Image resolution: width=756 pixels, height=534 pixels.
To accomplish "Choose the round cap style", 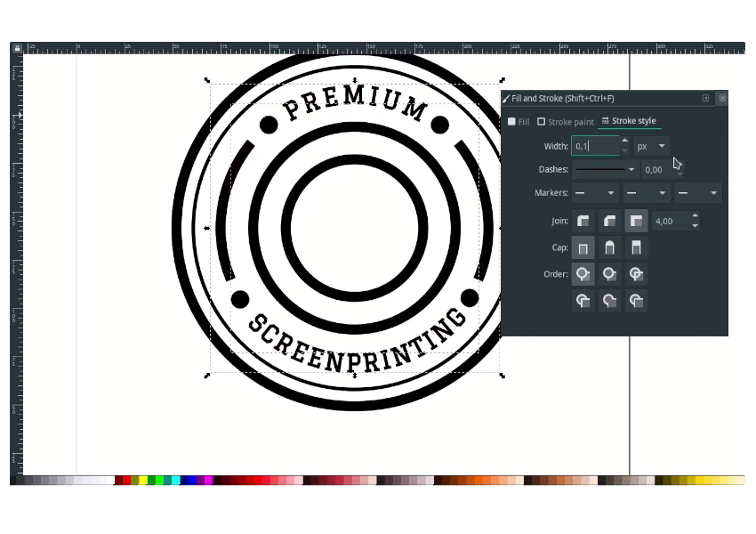I will click(609, 247).
